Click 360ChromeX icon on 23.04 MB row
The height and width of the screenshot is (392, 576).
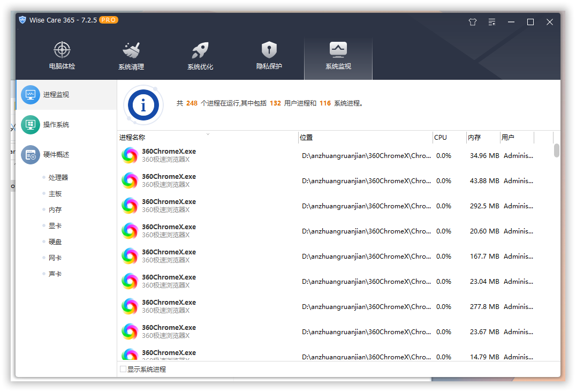click(130, 282)
